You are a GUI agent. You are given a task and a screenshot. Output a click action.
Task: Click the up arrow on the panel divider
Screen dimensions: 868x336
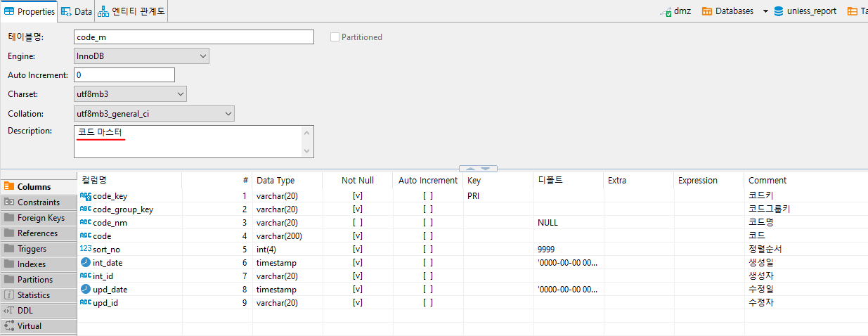click(x=470, y=169)
